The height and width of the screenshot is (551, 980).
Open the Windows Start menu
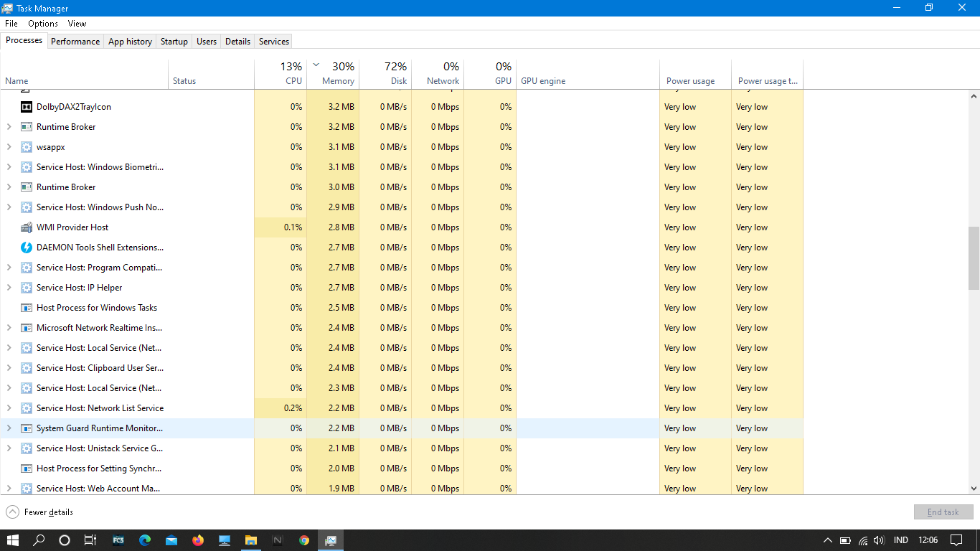(x=13, y=540)
